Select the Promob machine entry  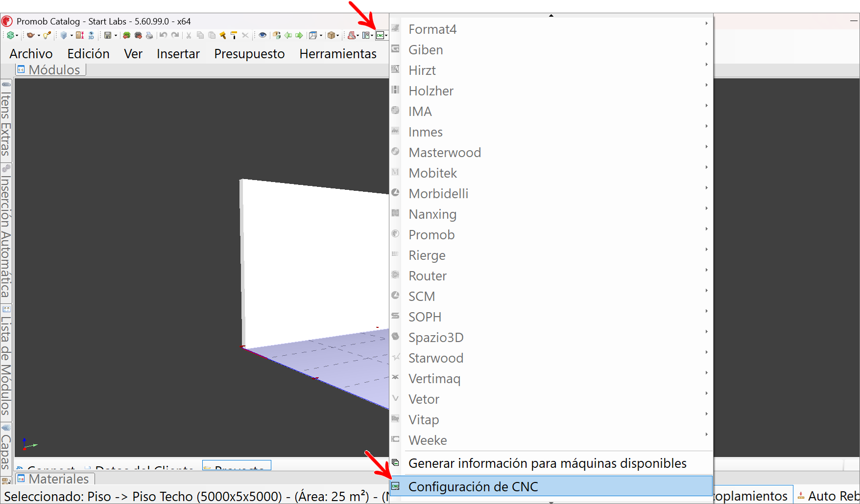click(551, 235)
